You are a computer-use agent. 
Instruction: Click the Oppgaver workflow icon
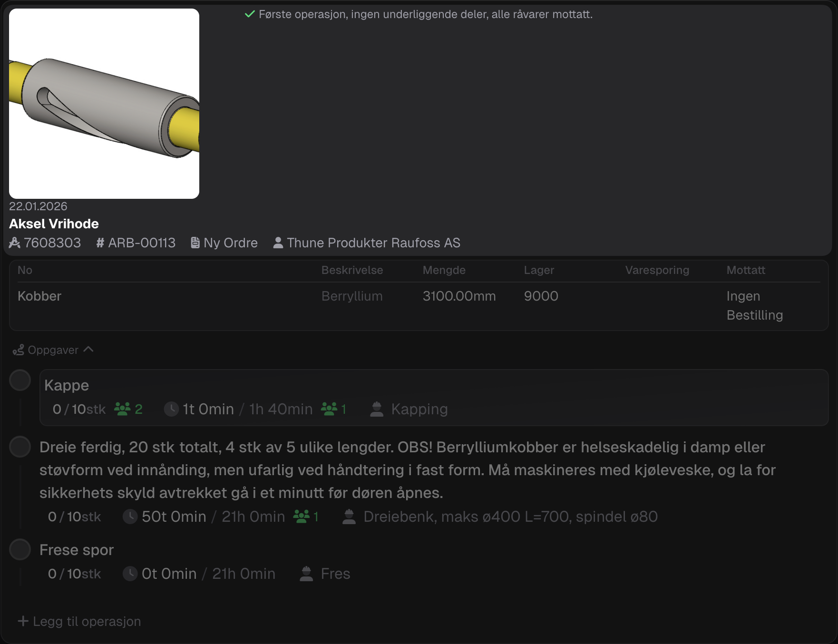[19, 350]
